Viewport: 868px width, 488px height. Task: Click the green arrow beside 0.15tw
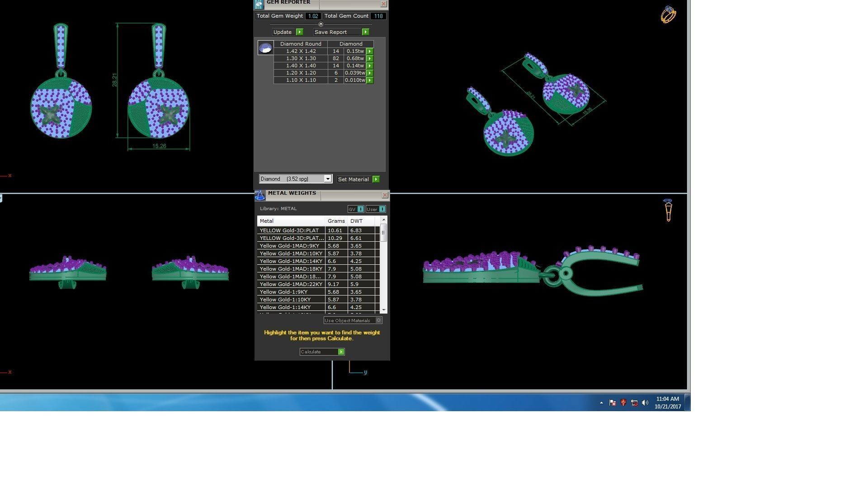[370, 51]
